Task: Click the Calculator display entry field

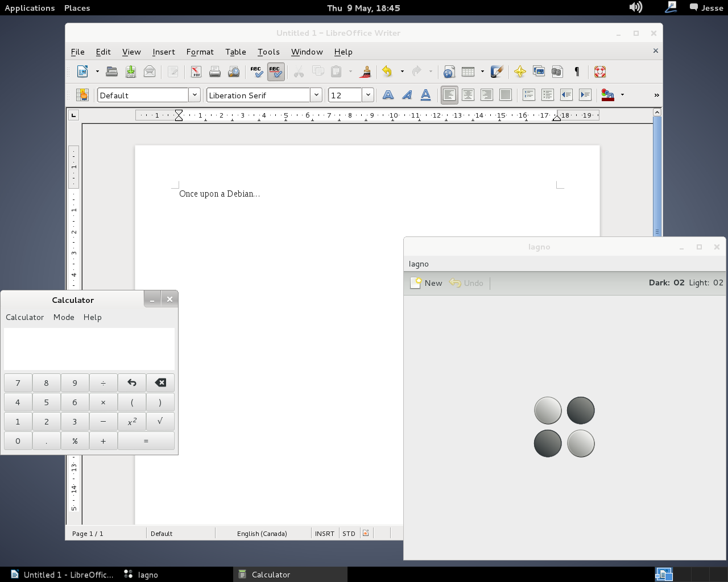Action: click(89, 349)
